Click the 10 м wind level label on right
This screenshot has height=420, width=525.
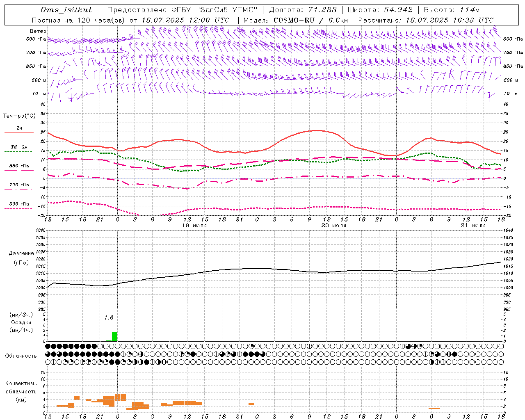point(510,94)
